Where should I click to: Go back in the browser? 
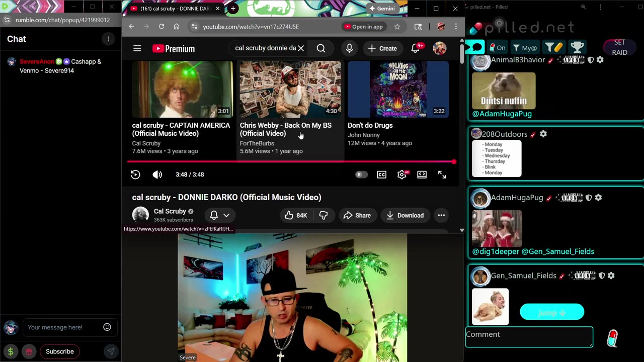(131, 27)
